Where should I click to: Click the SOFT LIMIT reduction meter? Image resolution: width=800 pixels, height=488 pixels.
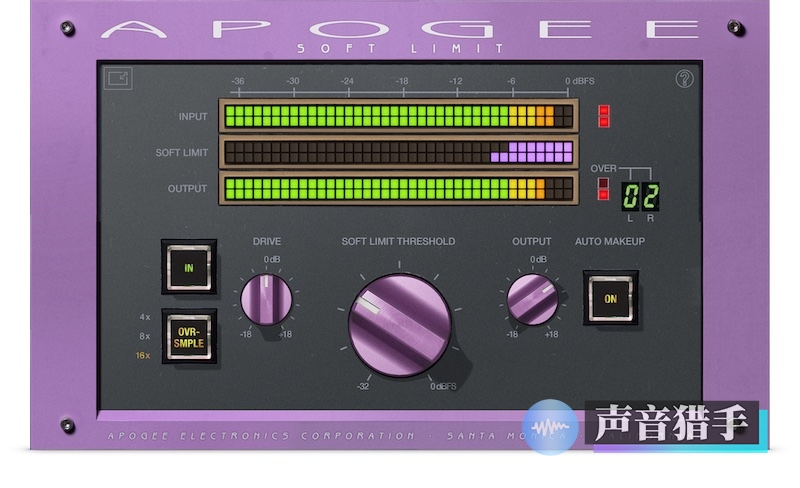tap(399, 152)
